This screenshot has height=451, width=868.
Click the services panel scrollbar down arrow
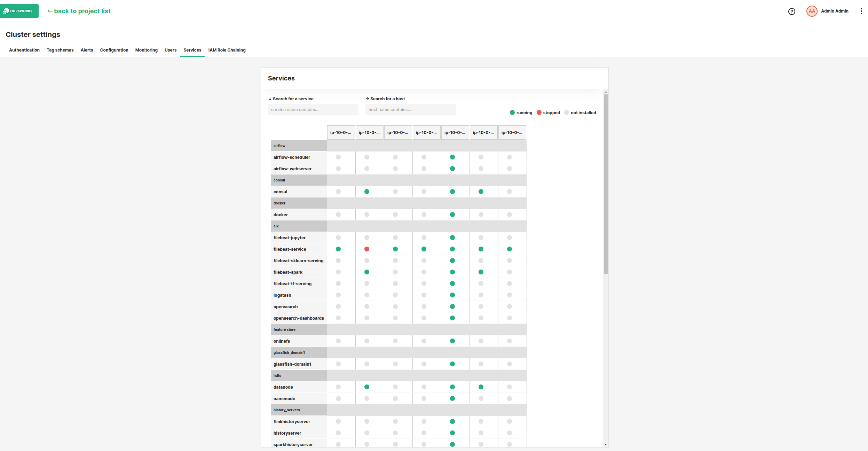coord(606,444)
